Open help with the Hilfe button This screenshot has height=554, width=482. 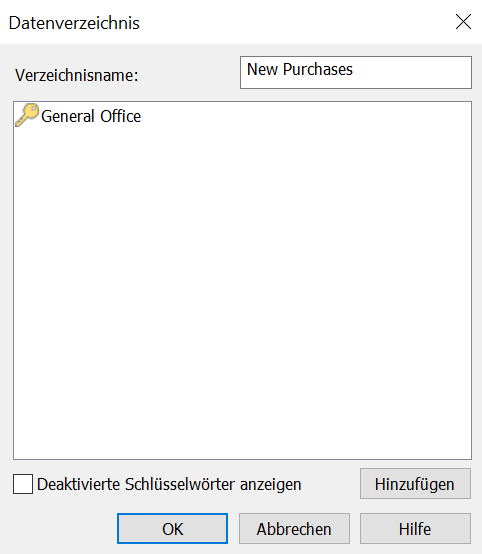[415, 529]
